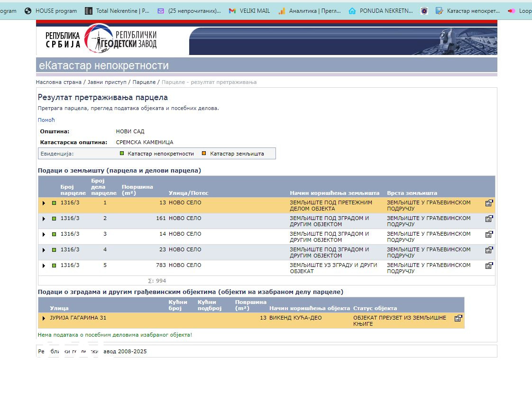Go to Јавни приступ breadcrumb

(107, 82)
